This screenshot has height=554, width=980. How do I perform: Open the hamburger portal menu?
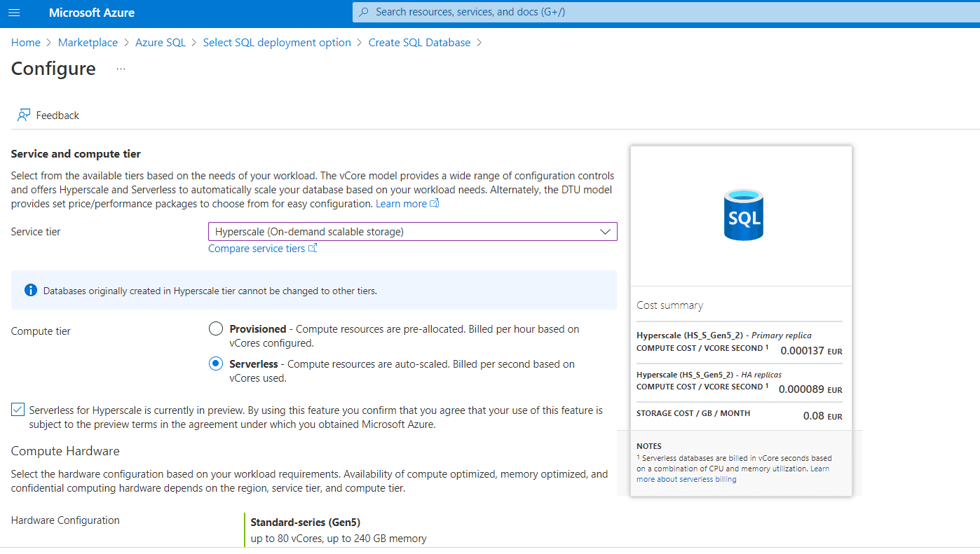coord(14,13)
